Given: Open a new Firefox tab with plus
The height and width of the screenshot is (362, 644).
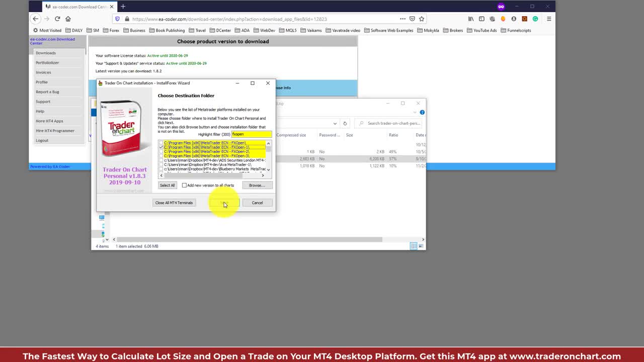Looking at the screenshot, I should [123, 7].
